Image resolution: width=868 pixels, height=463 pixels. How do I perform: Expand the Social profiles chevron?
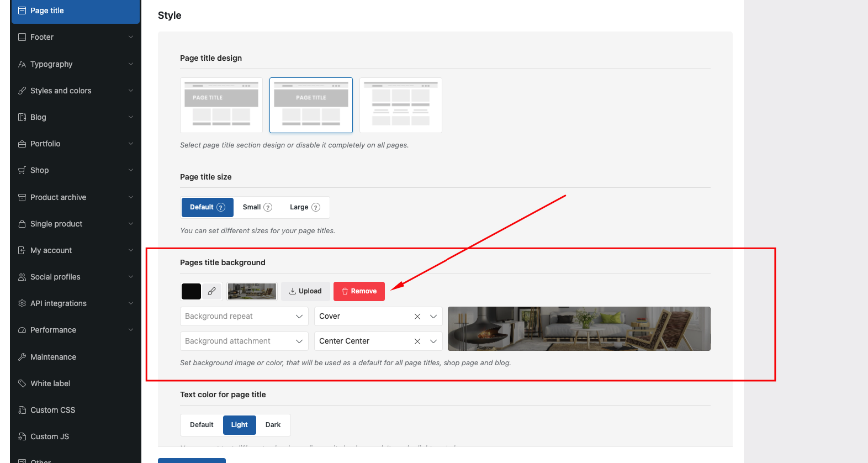pos(131,277)
